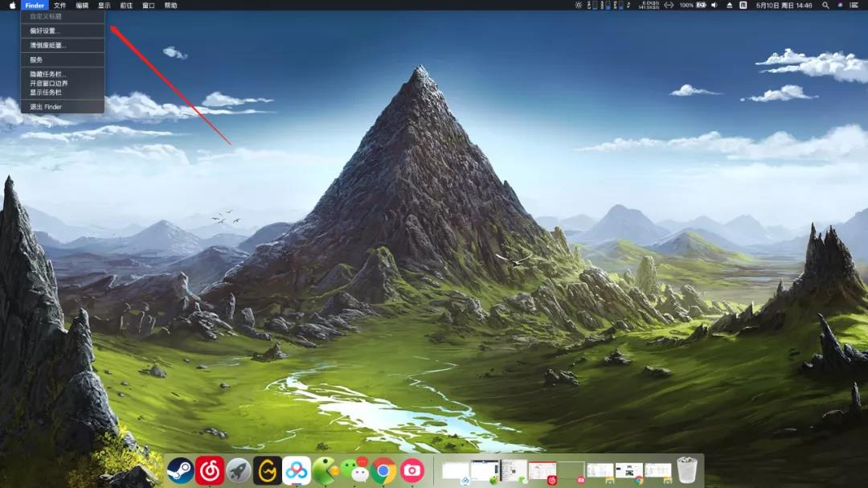
Task: Open the Steam app in the Dock
Action: (181, 470)
